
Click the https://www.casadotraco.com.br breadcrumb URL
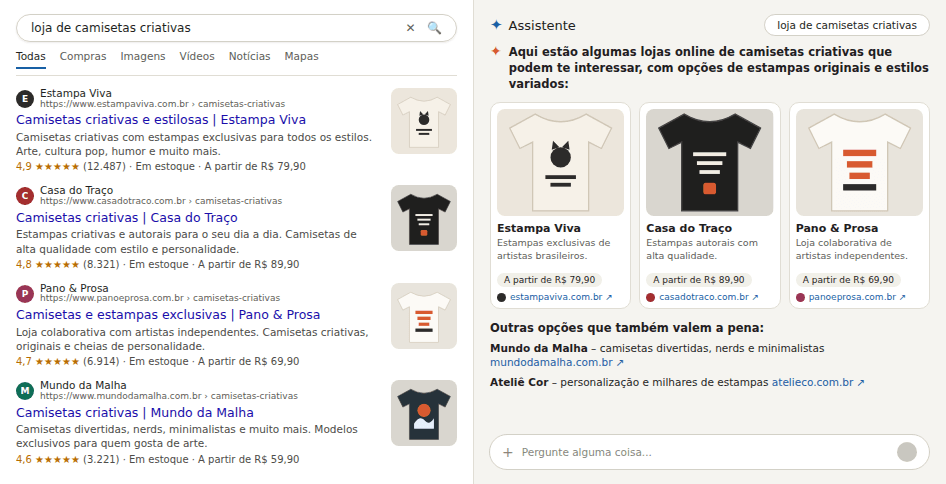coord(161,201)
